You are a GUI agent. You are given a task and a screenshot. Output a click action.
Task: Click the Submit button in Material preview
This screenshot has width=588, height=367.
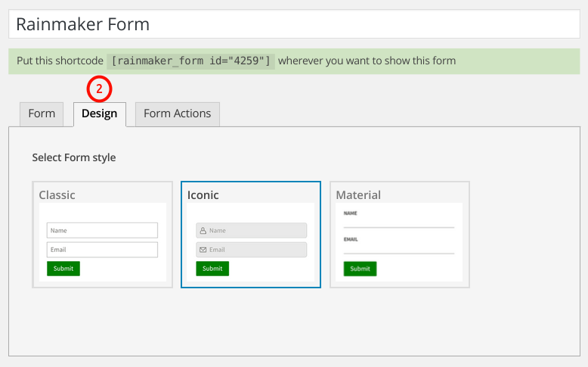360,269
